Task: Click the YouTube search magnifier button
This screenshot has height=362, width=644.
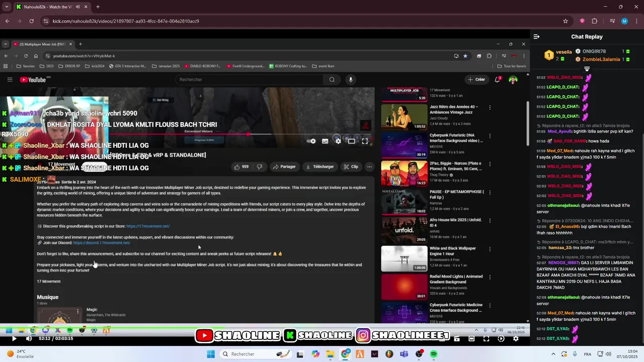Action: 332,79
